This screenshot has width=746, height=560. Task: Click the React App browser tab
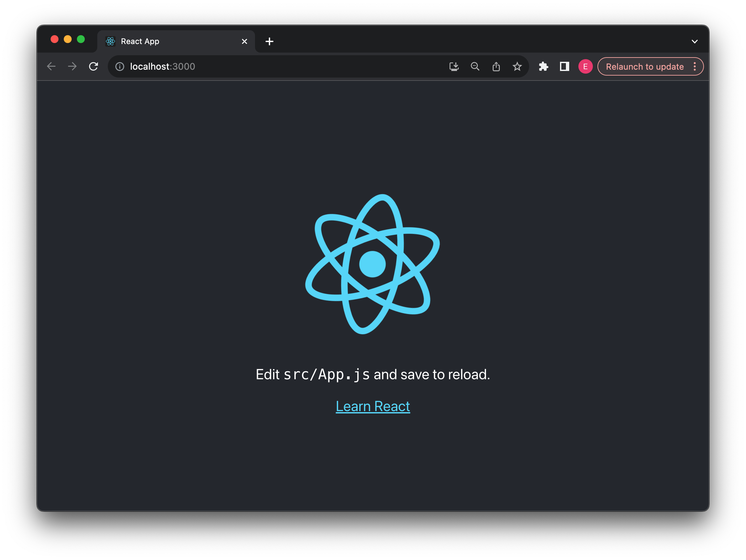pyautogui.click(x=171, y=41)
